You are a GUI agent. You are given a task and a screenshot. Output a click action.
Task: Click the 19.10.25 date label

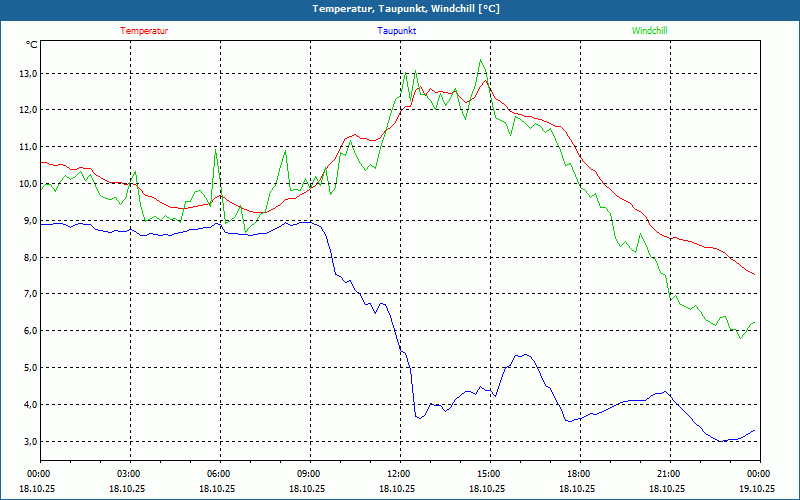tap(757, 488)
